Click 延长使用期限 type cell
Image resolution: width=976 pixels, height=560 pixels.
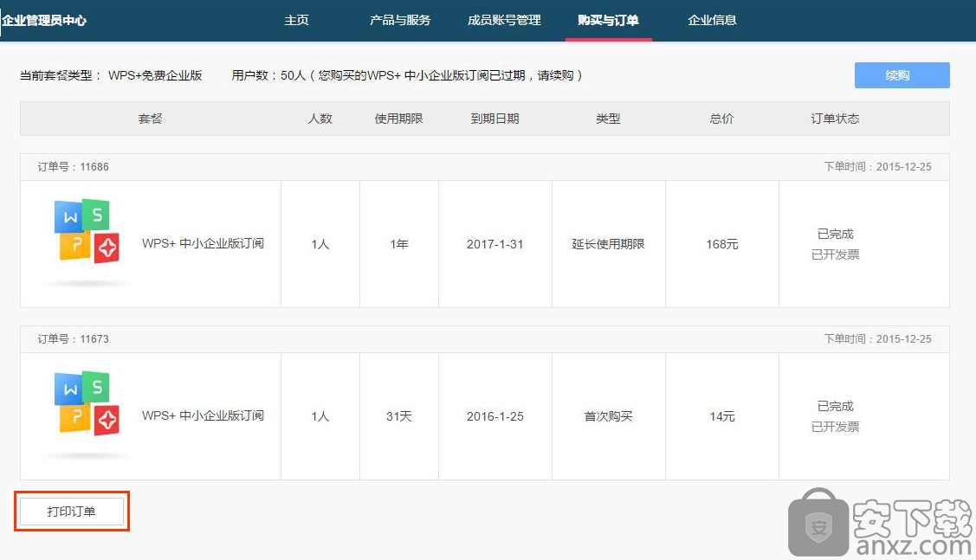click(608, 245)
